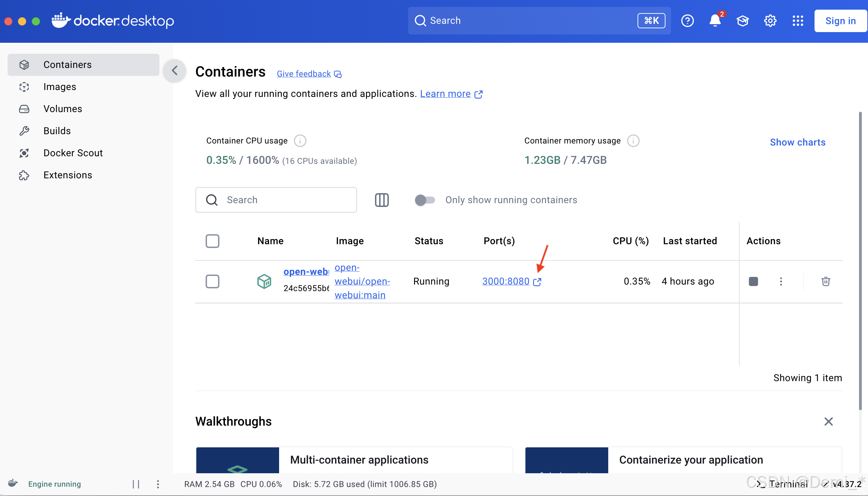868x496 pixels.
Task: Open more actions menu for open-webui
Action: point(781,281)
